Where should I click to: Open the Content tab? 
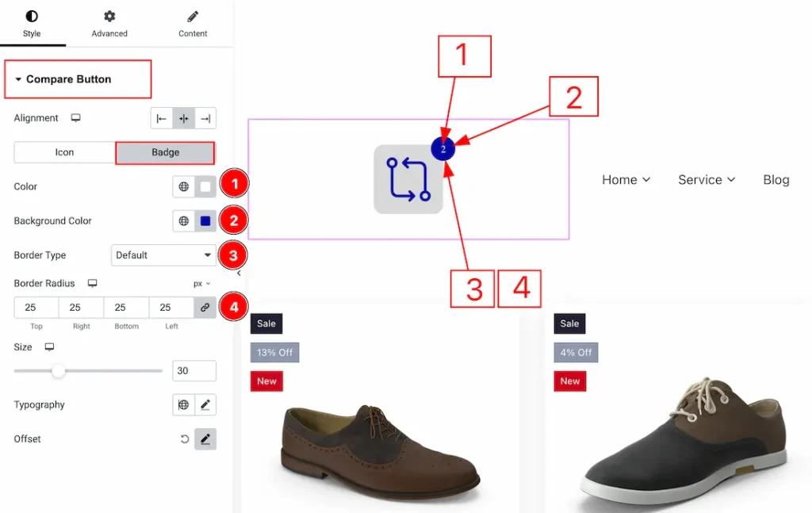(193, 23)
